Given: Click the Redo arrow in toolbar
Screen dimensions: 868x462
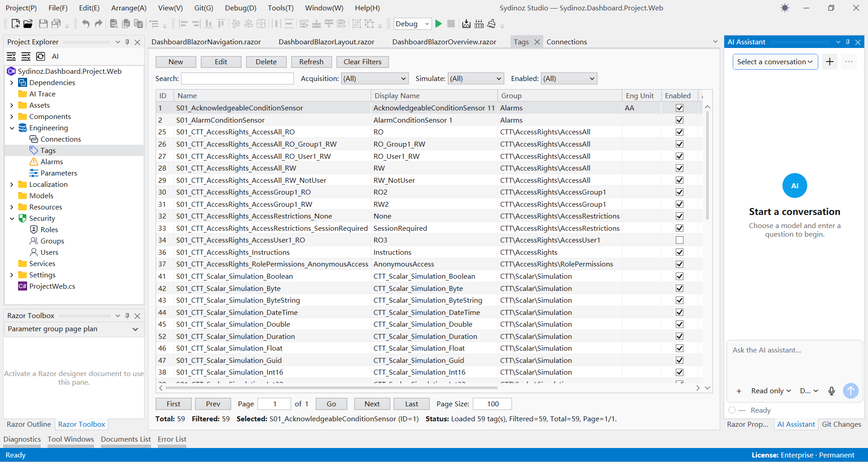Looking at the screenshot, I should pos(98,24).
